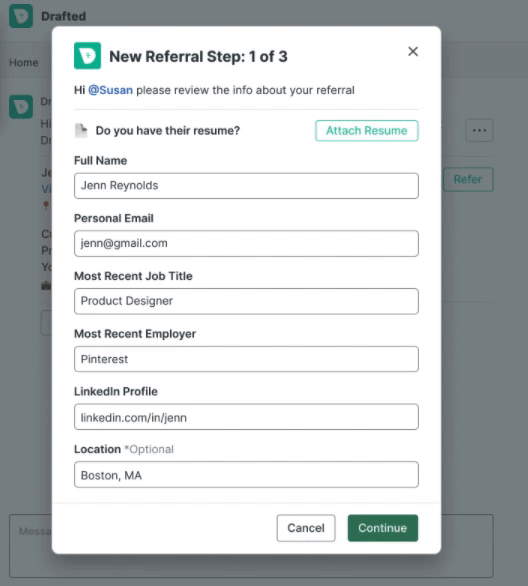The image size is (528, 586).
Task: Click the Most Recent Job Title field
Action: pos(246,301)
